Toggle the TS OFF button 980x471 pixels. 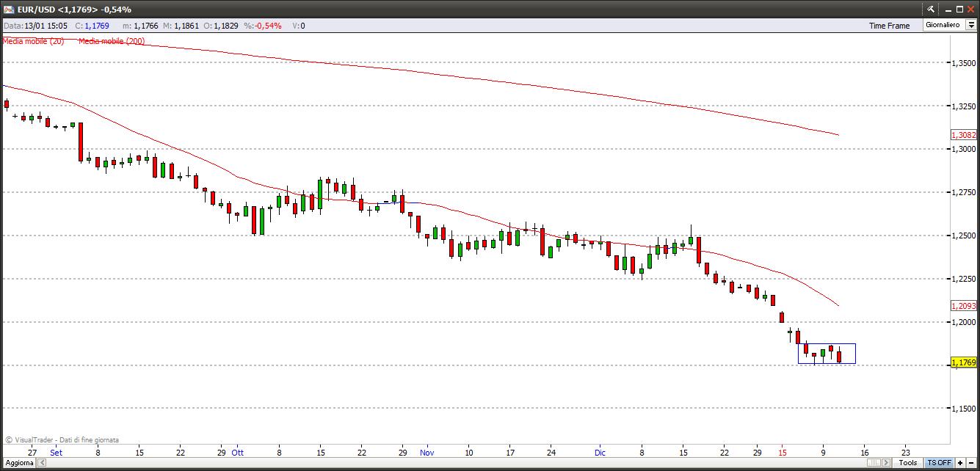[939, 463]
